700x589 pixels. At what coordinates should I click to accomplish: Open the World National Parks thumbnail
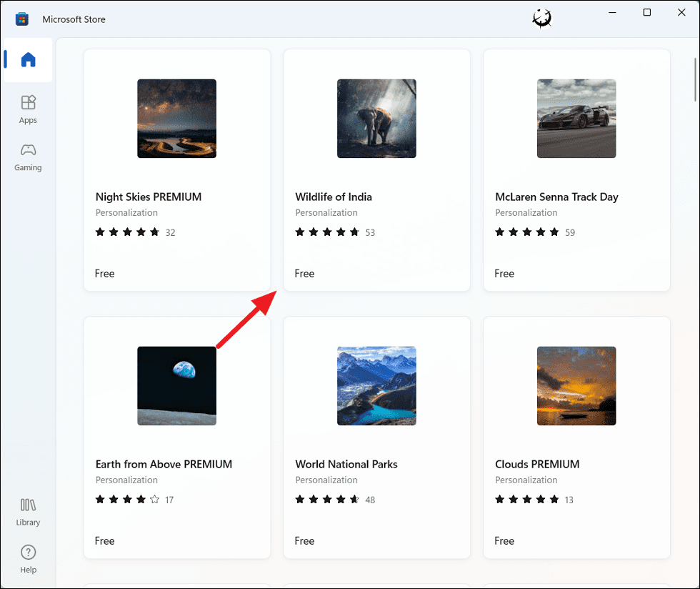[x=376, y=386]
